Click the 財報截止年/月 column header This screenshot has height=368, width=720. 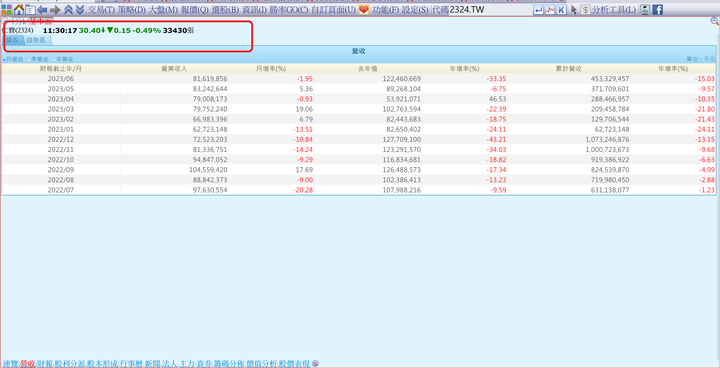pyautogui.click(x=61, y=68)
